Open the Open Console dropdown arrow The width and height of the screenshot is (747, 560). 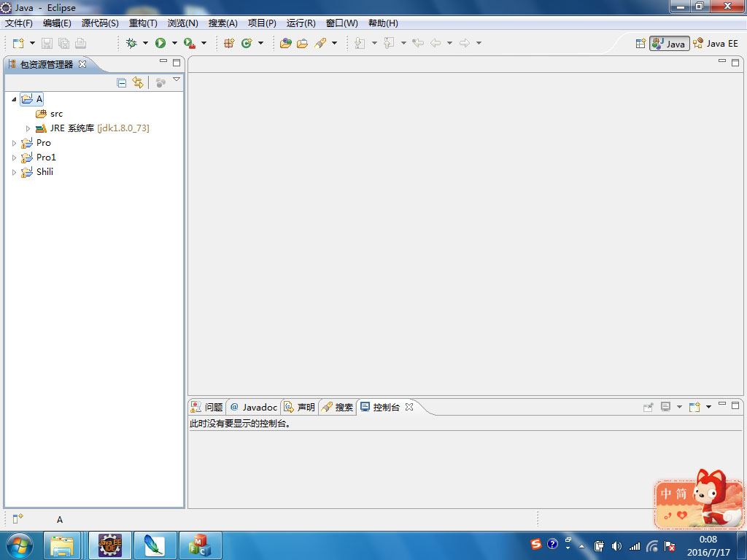point(708,407)
